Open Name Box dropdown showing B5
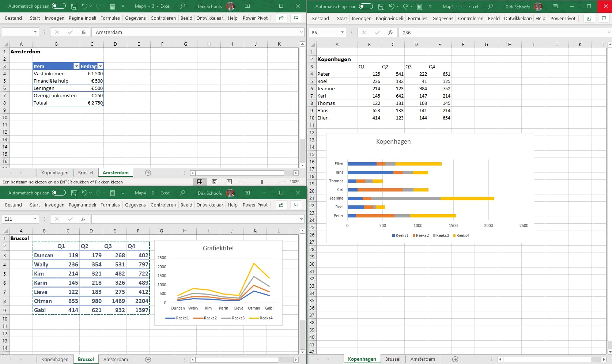612x364 pixels. point(343,33)
